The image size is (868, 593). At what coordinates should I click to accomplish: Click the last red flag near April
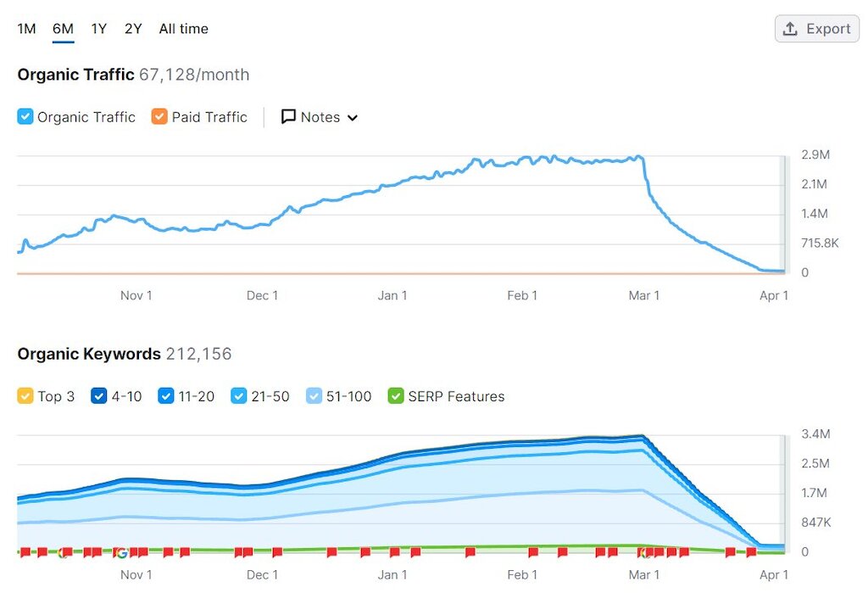click(x=751, y=552)
